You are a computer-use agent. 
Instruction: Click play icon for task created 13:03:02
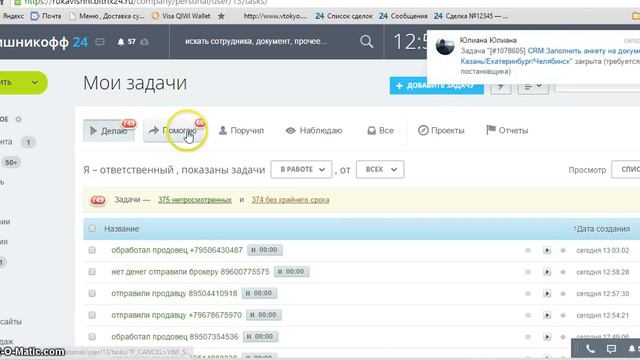click(547, 250)
